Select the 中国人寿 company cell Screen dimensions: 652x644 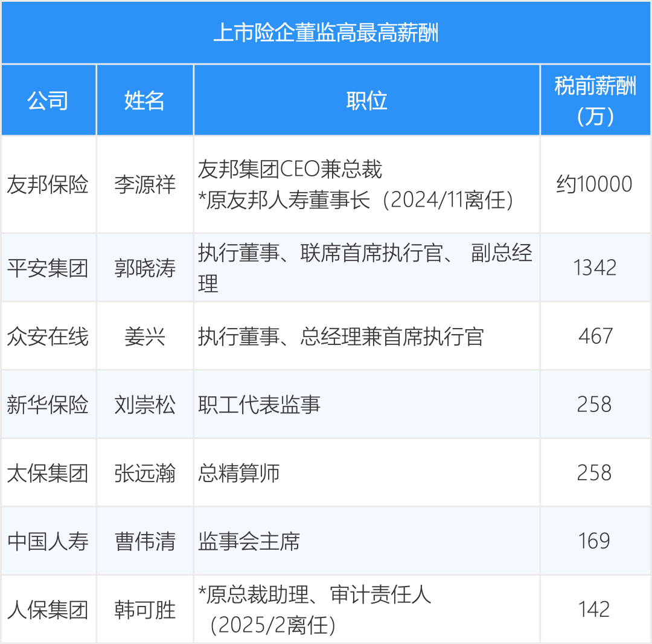coord(49,541)
